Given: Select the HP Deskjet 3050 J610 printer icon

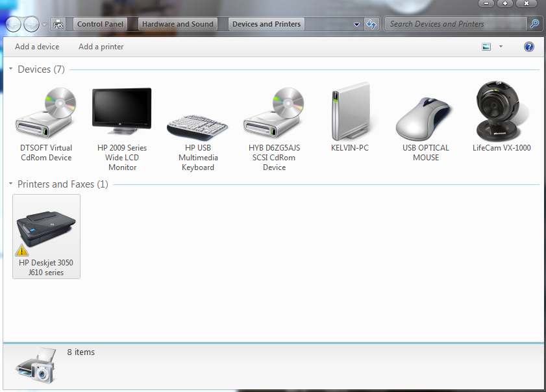Looking at the screenshot, I should click(x=46, y=229).
